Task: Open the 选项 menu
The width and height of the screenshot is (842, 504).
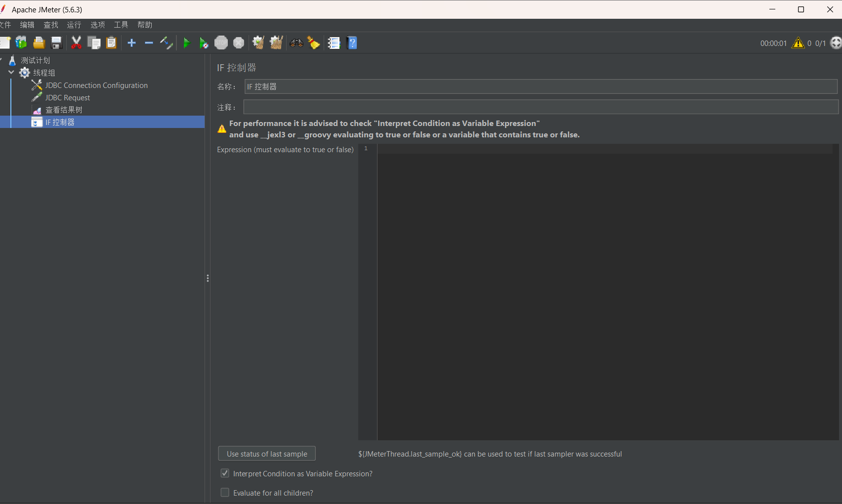Action: pyautogui.click(x=98, y=25)
